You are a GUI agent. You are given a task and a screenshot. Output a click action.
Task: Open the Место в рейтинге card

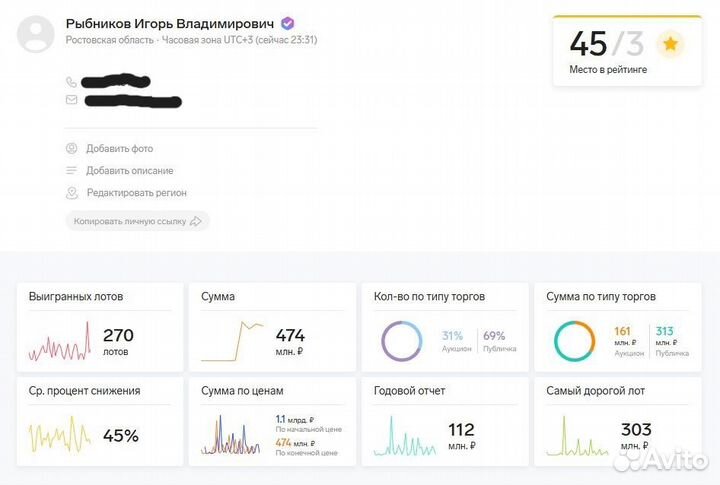click(627, 51)
